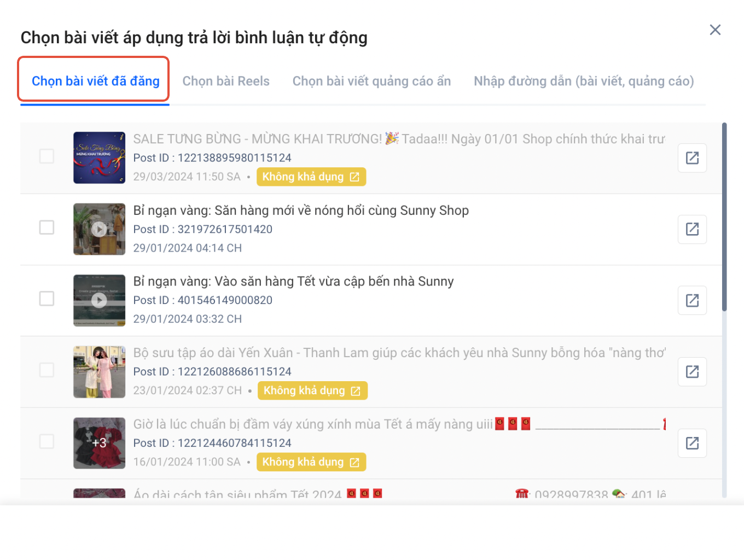Play video thumbnail of 'Vào săn hàng Tết' post
This screenshot has width=744, height=560.
coord(100,300)
